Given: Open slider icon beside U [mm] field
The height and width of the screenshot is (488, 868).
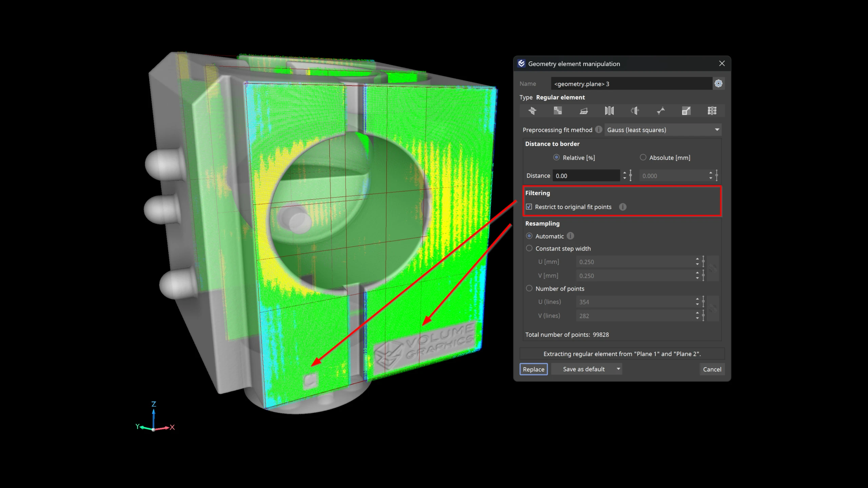Looking at the screenshot, I should click(704, 262).
